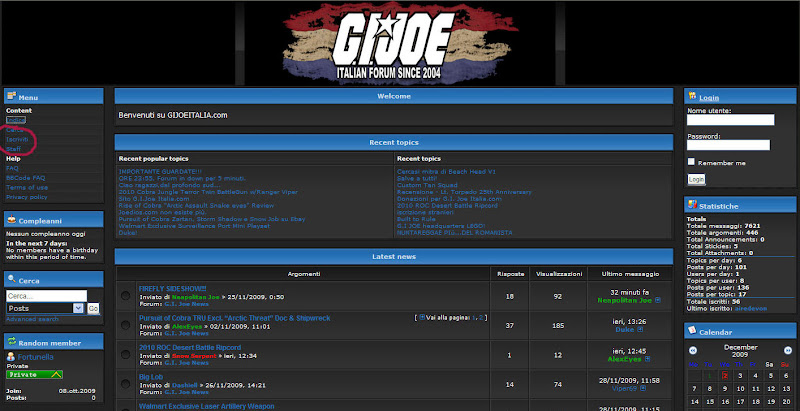Click in the Nome utente field
Screen dimensions: 800x411
click(730, 120)
